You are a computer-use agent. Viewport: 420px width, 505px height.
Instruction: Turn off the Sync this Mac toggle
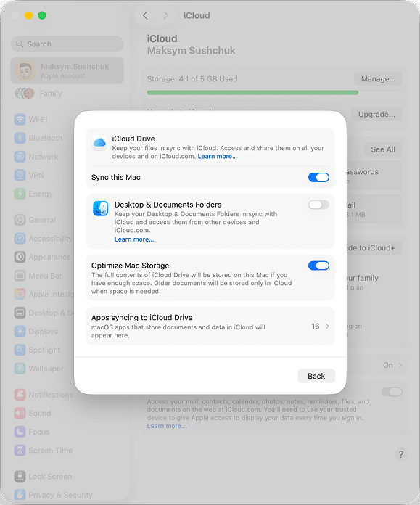point(318,178)
